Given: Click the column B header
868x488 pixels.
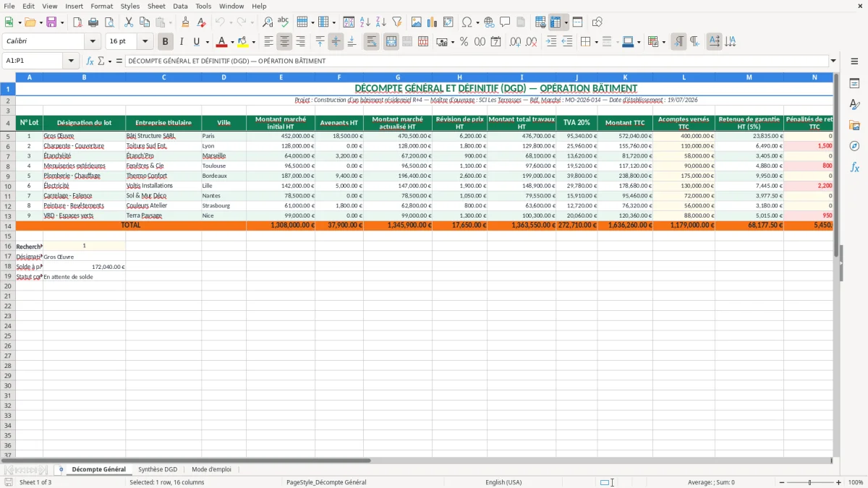Looking at the screenshot, I should (84, 77).
